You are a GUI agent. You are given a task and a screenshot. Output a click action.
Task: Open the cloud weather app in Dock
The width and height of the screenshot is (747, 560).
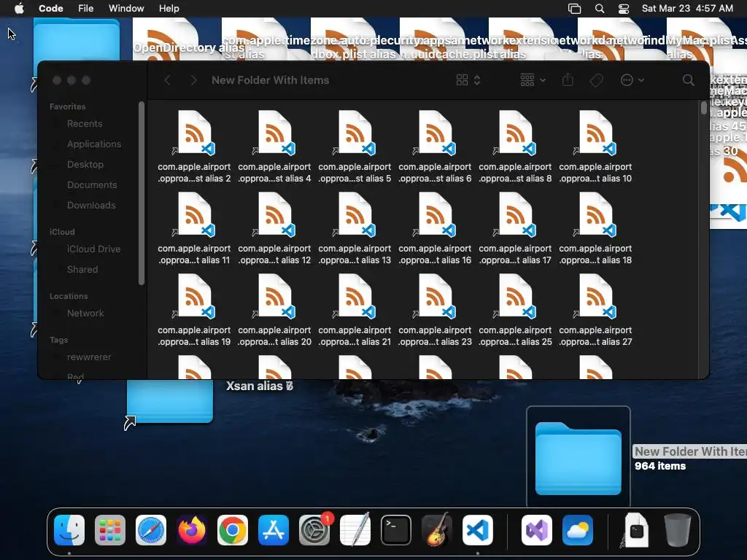click(x=578, y=530)
